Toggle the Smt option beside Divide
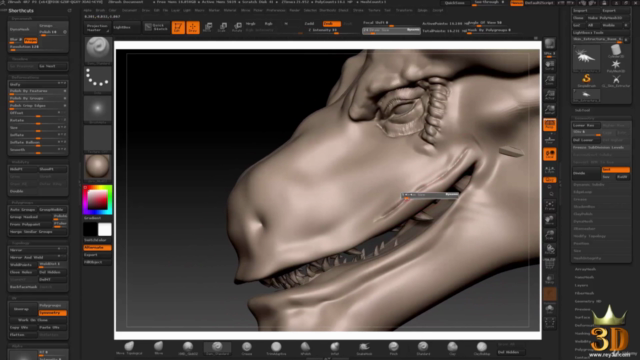The width and height of the screenshot is (640, 360). pyautogui.click(x=616, y=169)
